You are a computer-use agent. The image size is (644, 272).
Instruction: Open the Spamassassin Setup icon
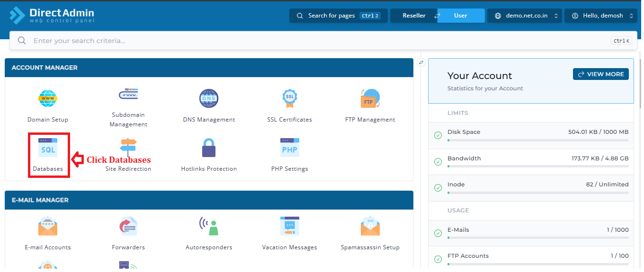(x=370, y=227)
